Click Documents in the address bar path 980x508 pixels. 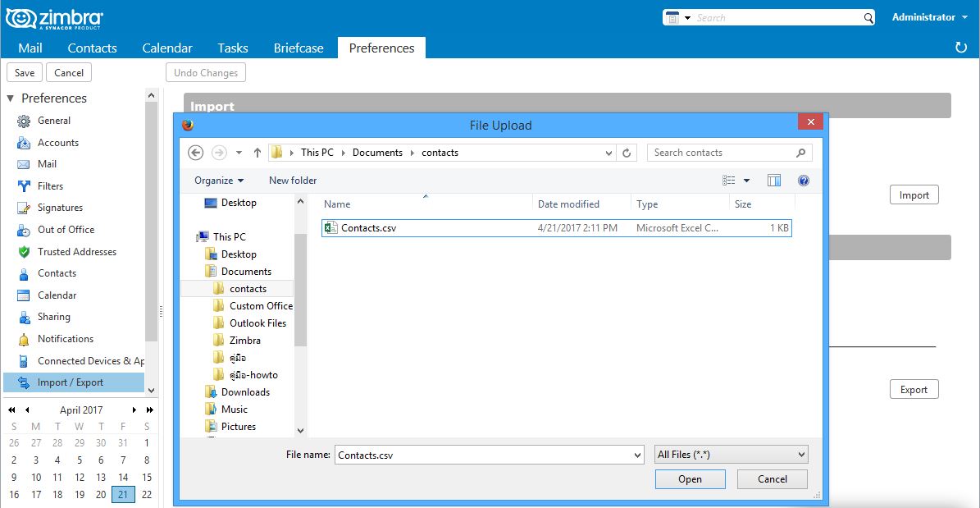click(x=377, y=153)
